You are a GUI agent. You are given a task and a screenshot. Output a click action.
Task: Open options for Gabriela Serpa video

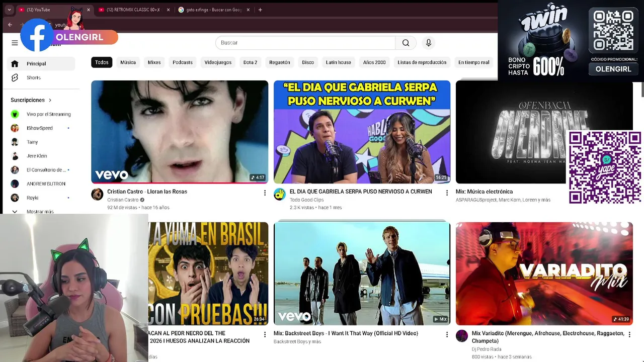447,193
